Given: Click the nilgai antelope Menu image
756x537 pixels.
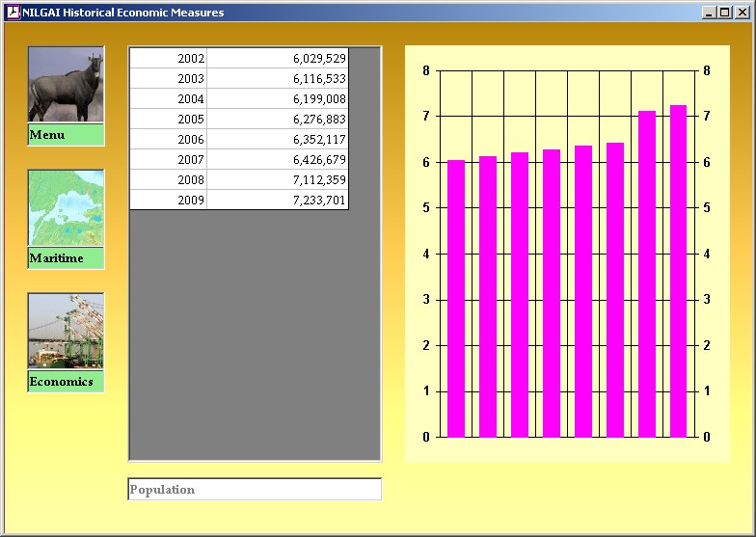Looking at the screenshot, I should tap(66, 85).
